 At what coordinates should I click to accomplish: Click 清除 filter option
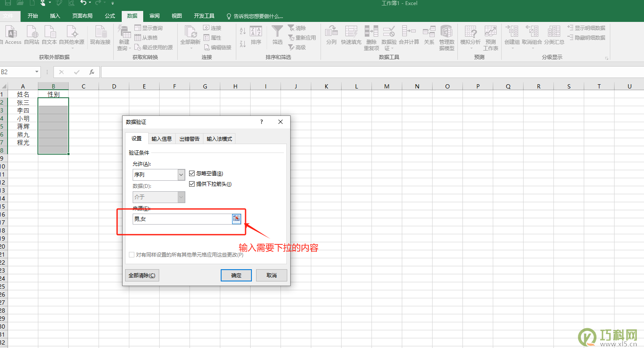point(297,28)
